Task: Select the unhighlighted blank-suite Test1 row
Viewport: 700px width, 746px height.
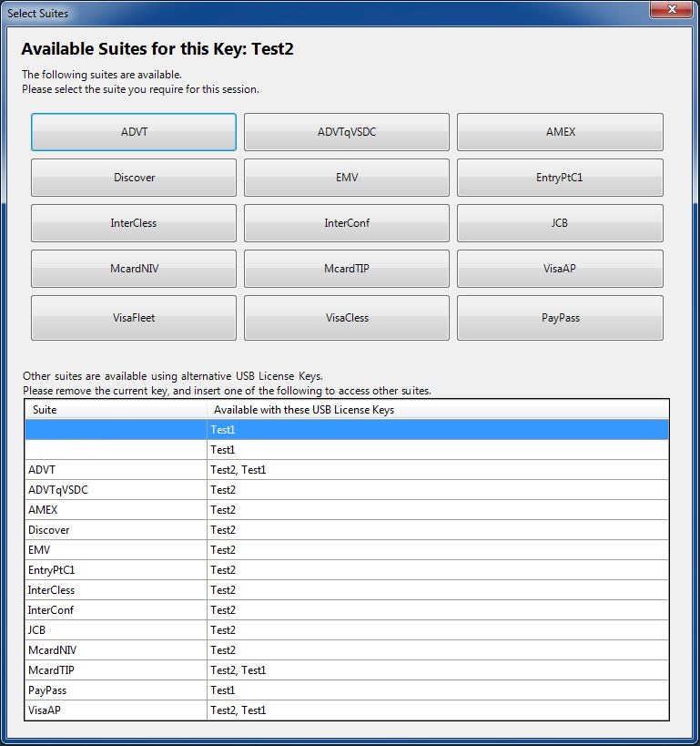Action: pos(347,450)
